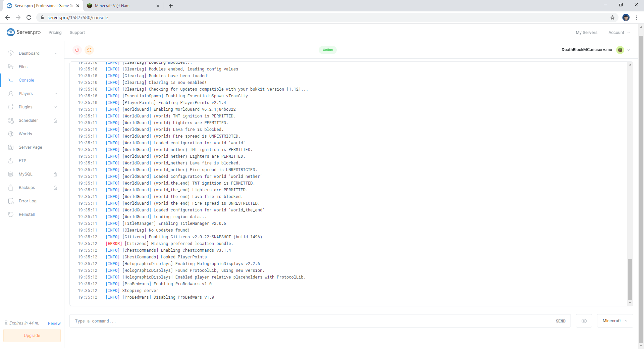The height and width of the screenshot is (349, 644).
Task: Expand the server selector chevron
Action: (629, 50)
